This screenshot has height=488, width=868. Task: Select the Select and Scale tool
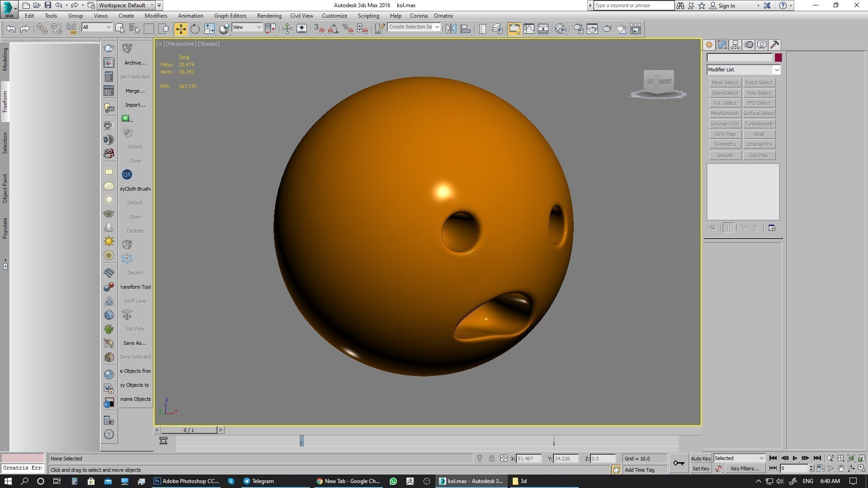click(209, 29)
